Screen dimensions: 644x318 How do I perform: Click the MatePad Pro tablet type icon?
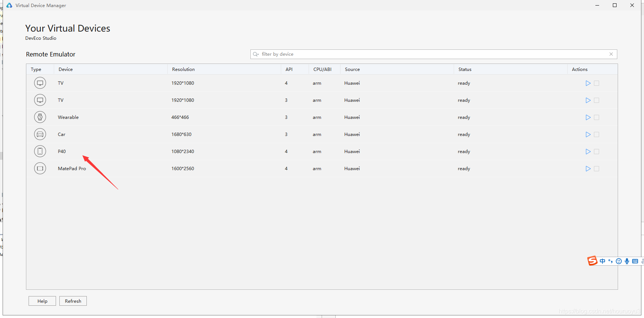pos(40,168)
